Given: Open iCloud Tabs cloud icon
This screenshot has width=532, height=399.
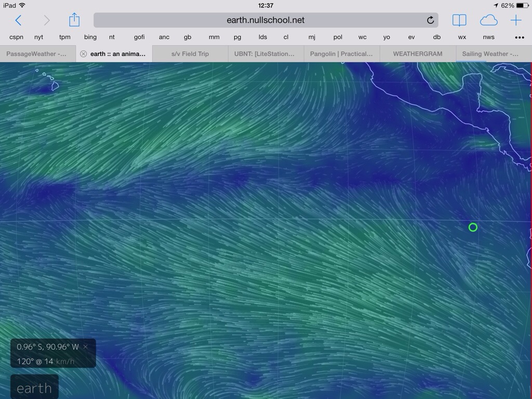Looking at the screenshot, I should [x=488, y=20].
